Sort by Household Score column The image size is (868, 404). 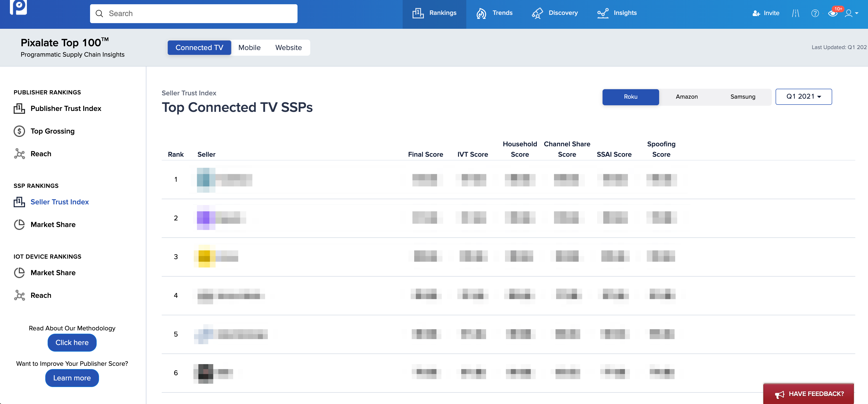click(520, 149)
